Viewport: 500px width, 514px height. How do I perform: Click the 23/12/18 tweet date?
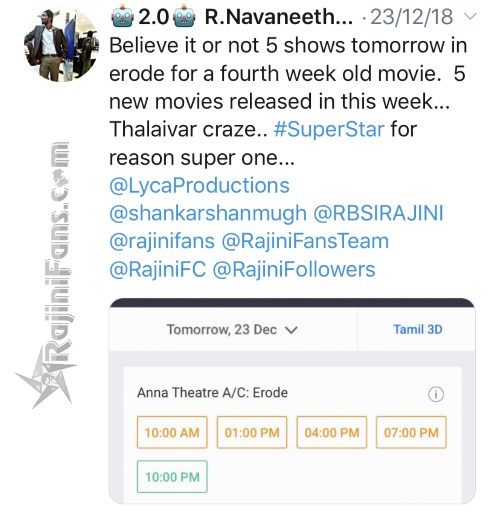412,17
